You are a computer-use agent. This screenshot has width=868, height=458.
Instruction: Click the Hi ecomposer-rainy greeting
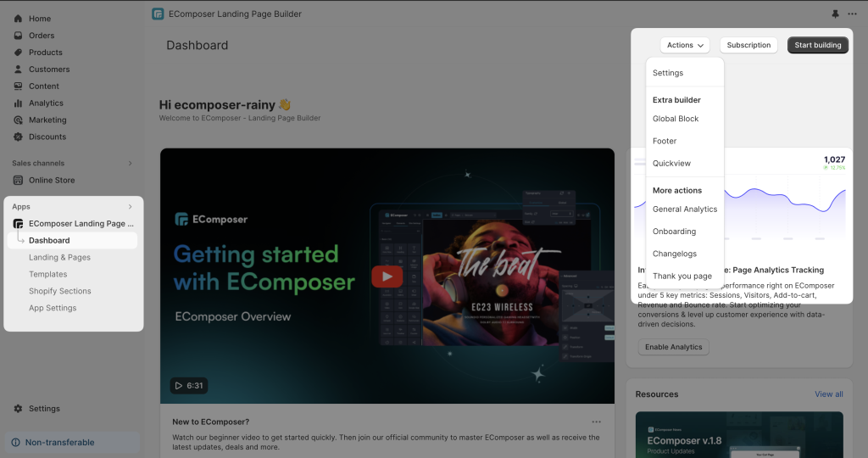(x=225, y=104)
